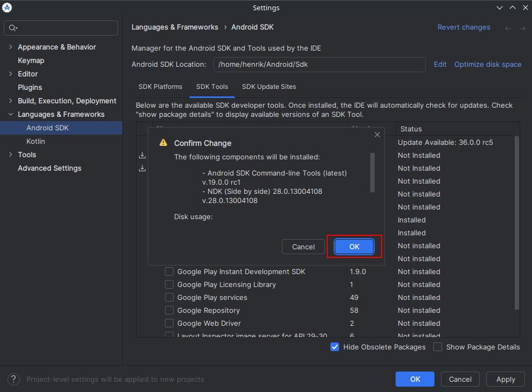Image resolution: width=532 pixels, height=392 pixels.
Task: Click Android SDK Command-line Tools line in dialog
Action: coord(274,173)
